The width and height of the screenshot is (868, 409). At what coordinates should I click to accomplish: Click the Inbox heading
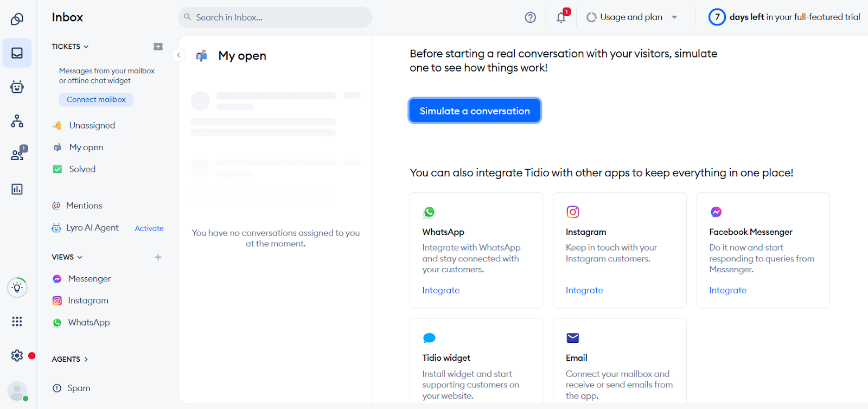[x=67, y=17]
